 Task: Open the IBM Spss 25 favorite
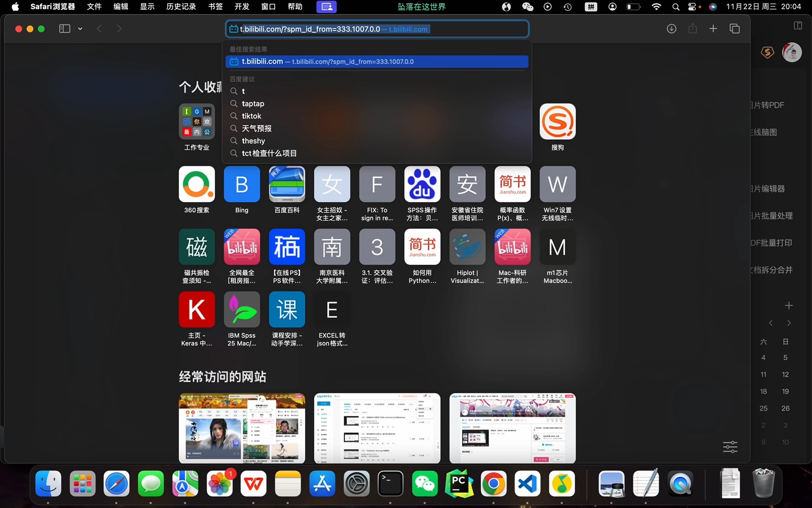click(242, 310)
